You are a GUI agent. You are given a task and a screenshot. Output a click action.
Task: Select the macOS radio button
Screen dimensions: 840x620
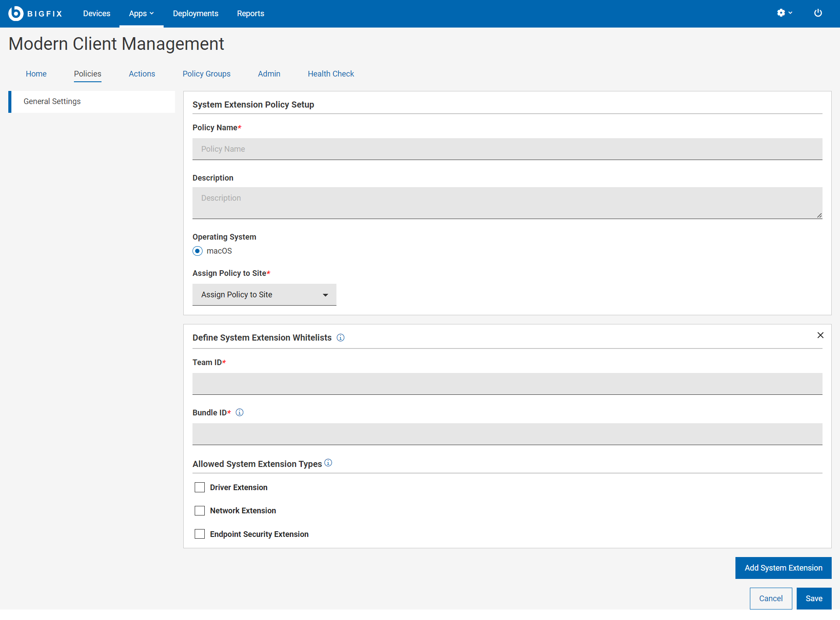(197, 251)
